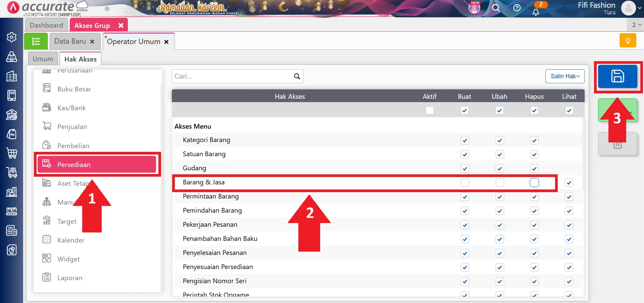Switch to the Umum tab
The image size is (644, 303).
(x=43, y=59)
